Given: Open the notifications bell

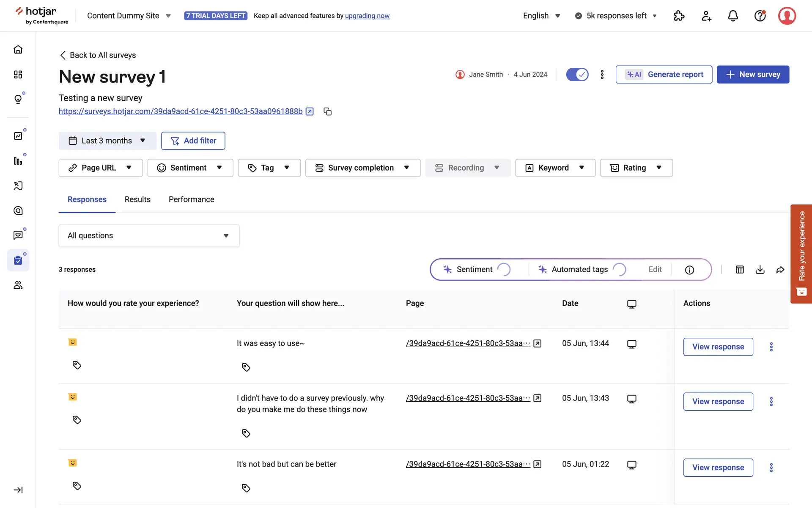Looking at the screenshot, I should tap(733, 16).
